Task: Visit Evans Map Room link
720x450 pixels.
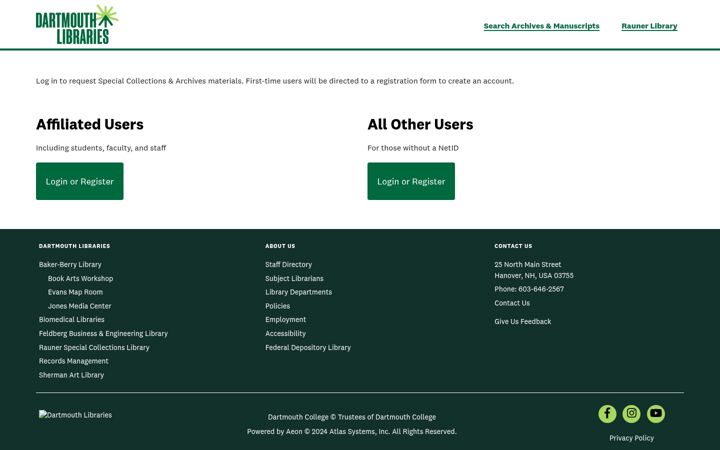Action: coord(75,292)
